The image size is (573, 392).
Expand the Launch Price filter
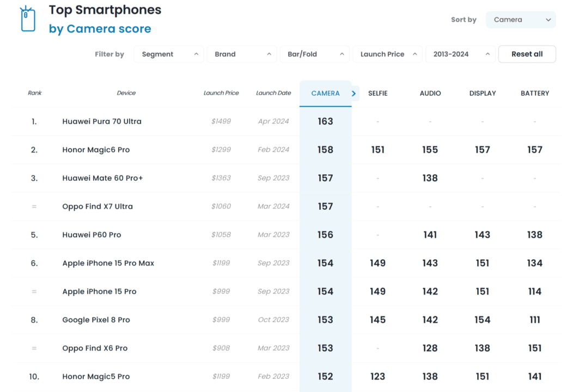pos(387,54)
